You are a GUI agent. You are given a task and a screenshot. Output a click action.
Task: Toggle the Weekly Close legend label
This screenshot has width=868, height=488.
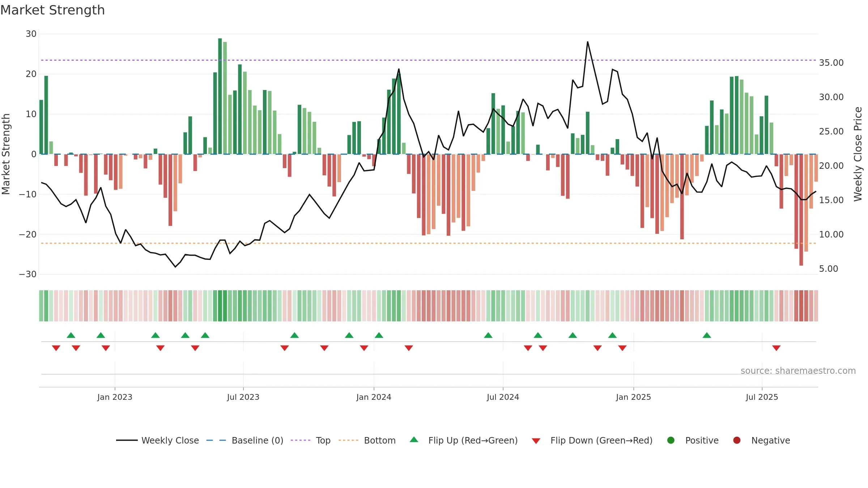point(170,440)
